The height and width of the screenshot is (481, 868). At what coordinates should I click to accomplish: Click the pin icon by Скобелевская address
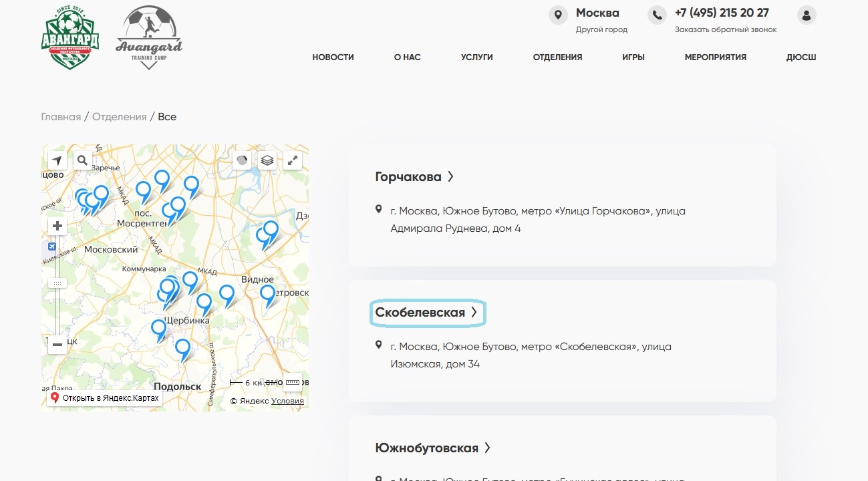tap(379, 346)
